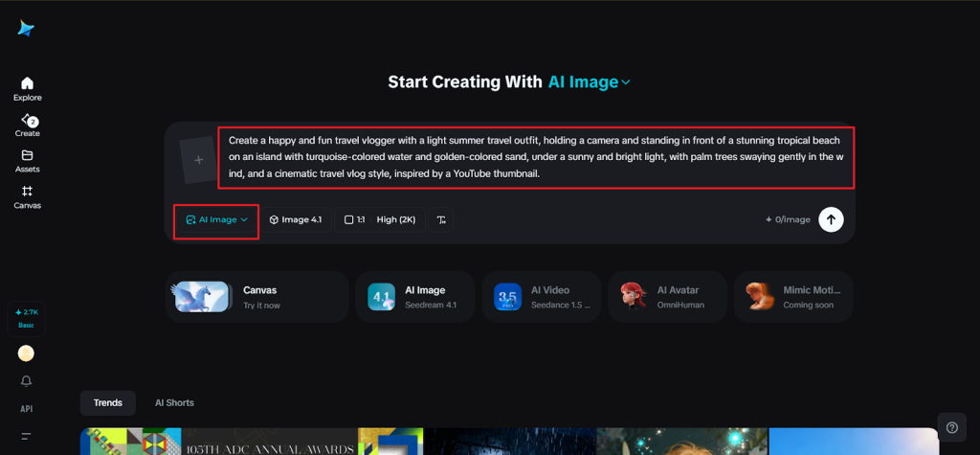
Task: Open the Assets folder
Action: pos(27,160)
